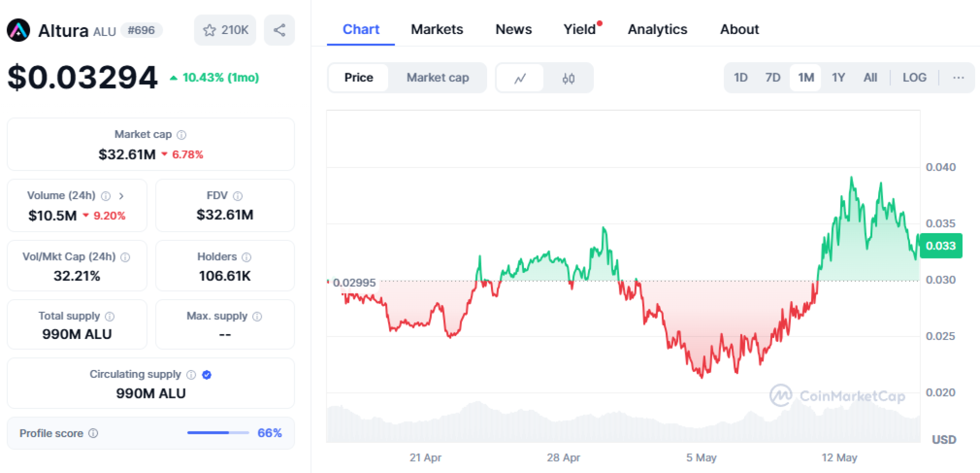
Task: Click the Profile score progress slider
Action: tap(217, 433)
